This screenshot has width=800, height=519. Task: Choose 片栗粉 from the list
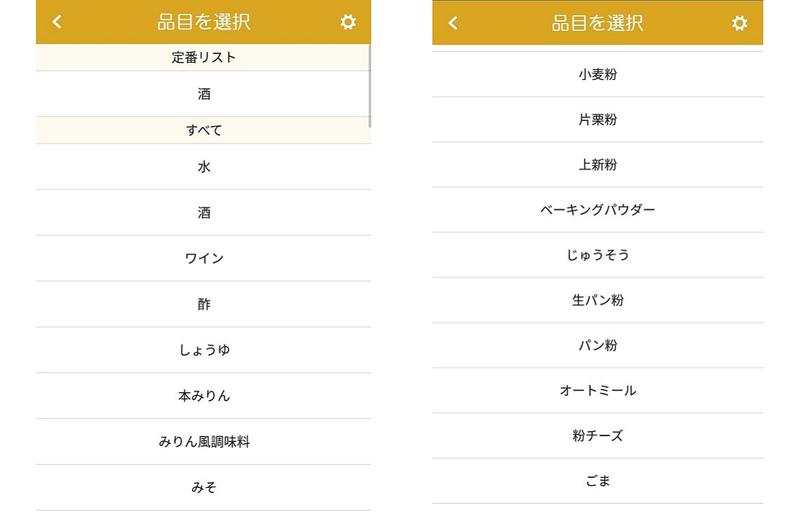pyautogui.click(x=597, y=120)
